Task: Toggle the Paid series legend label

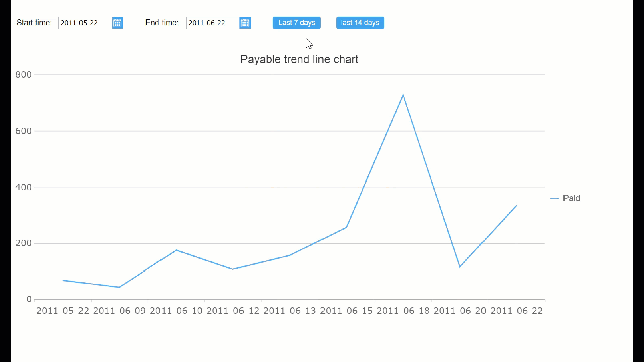Action: (572, 198)
